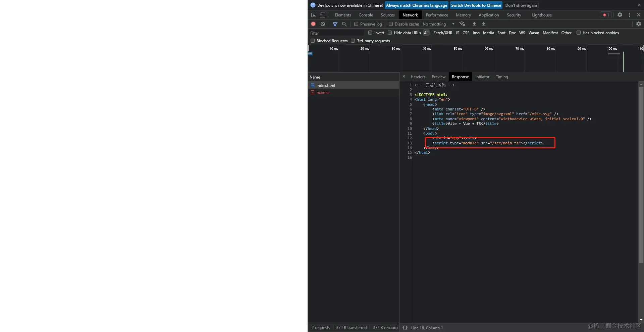This screenshot has width=644, height=332.
Task: Stop recording the network log
Action: click(313, 24)
